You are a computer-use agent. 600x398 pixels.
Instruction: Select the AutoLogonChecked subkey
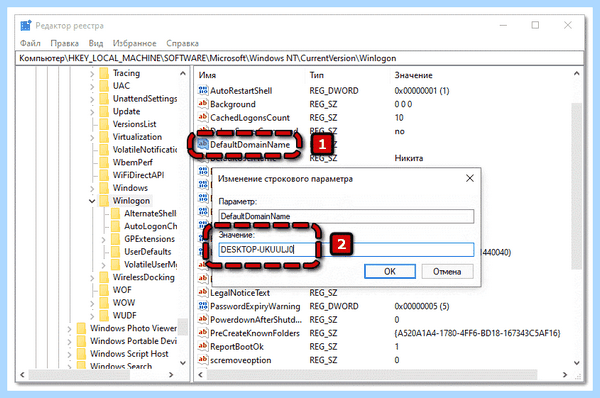pyautogui.click(x=150, y=226)
